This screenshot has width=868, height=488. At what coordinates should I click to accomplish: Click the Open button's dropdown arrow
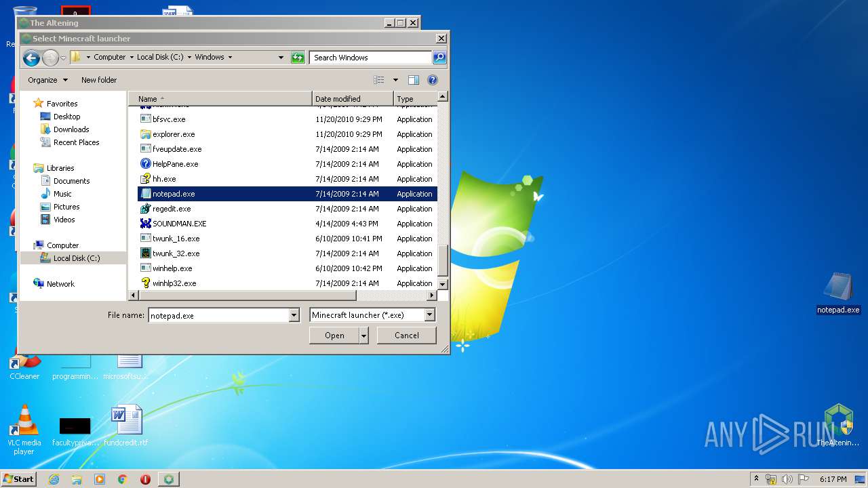(x=364, y=335)
